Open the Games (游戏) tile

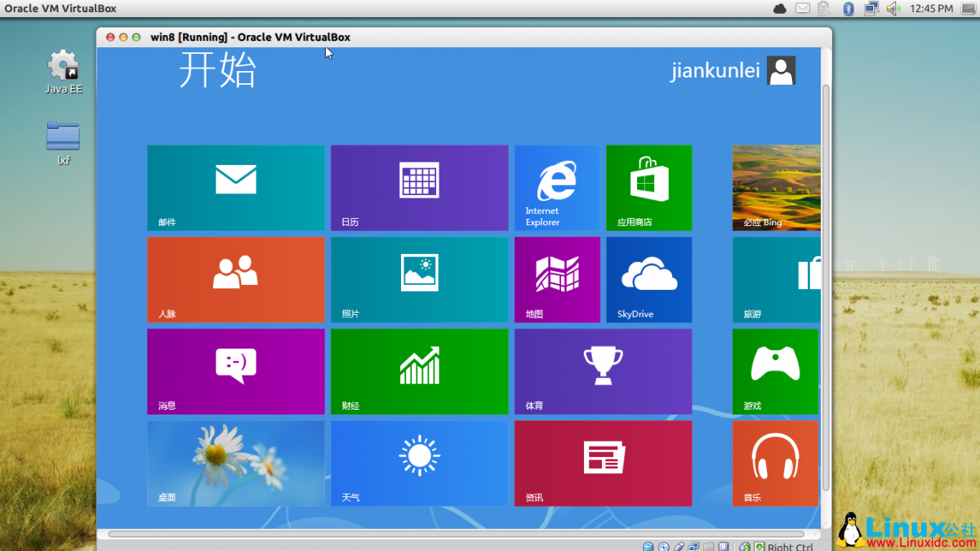coord(776,371)
